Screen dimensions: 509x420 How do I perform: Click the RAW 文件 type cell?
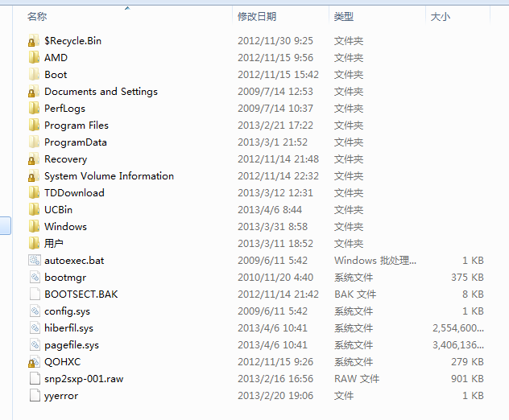pyautogui.click(x=357, y=378)
